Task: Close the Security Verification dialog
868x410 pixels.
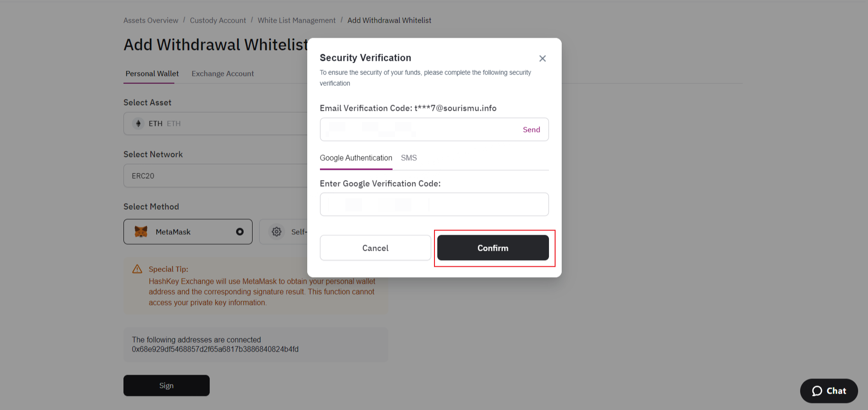Action: pos(542,58)
